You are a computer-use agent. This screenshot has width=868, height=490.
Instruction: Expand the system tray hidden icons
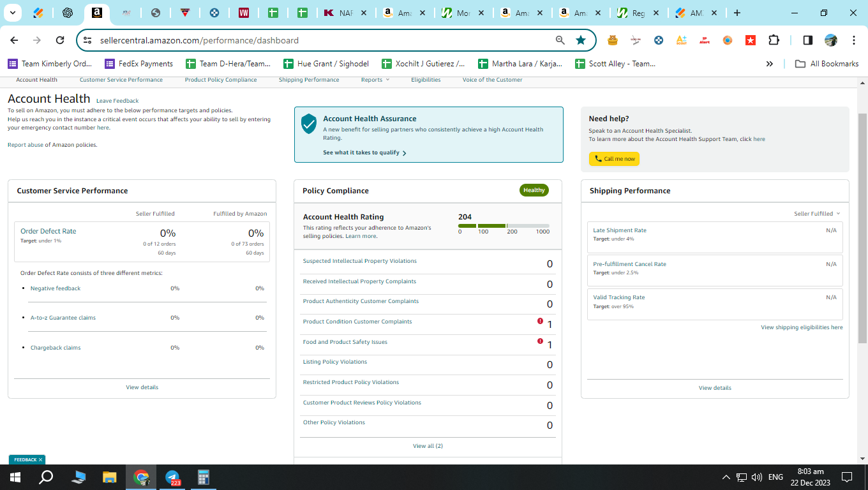point(726,477)
